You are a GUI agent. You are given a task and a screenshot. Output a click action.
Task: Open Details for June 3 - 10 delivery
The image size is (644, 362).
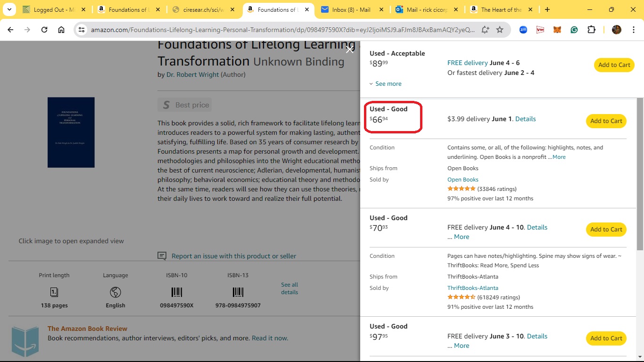point(537,336)
